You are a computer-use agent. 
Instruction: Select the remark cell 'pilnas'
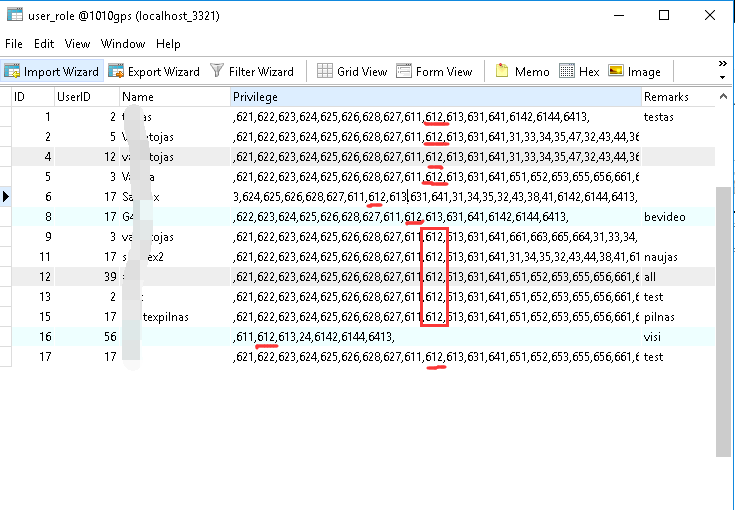tap(678, 316)
